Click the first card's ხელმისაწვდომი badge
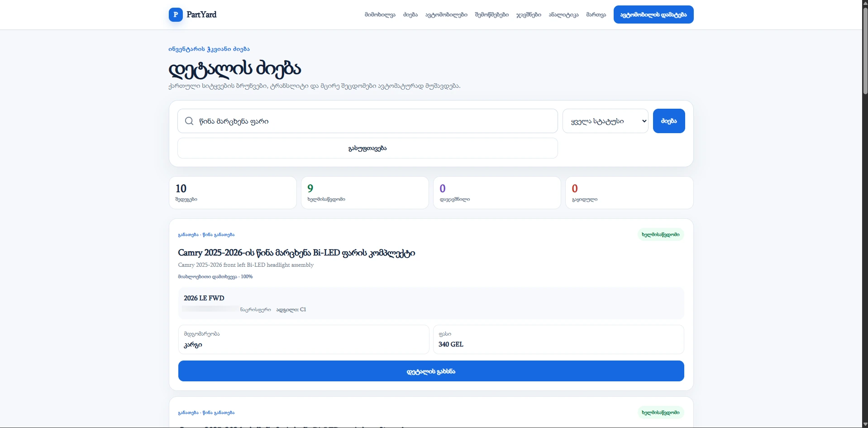The image size is (868, 428). click(x=661, y=235)
